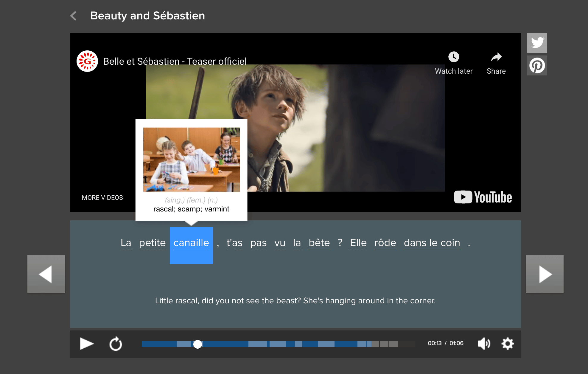The image size is (588, 374).
Task: Share the video on Twitter
Action: [537, 43]
